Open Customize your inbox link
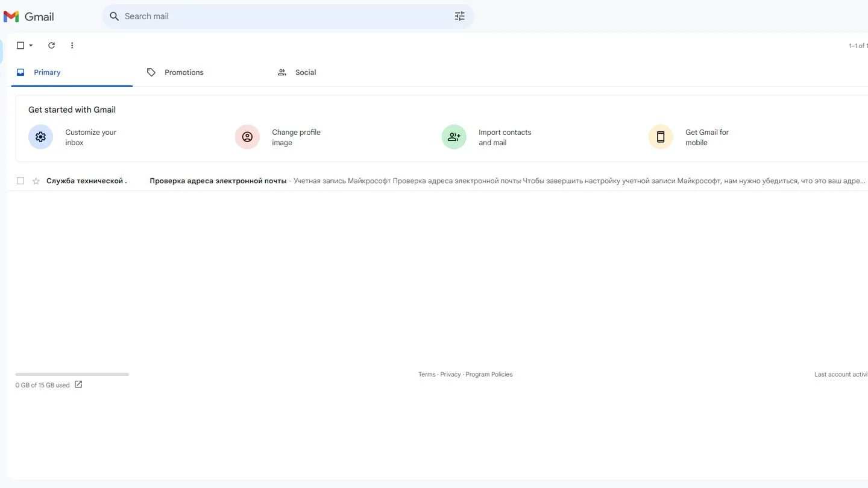868x488 pixels. [90, 137]
